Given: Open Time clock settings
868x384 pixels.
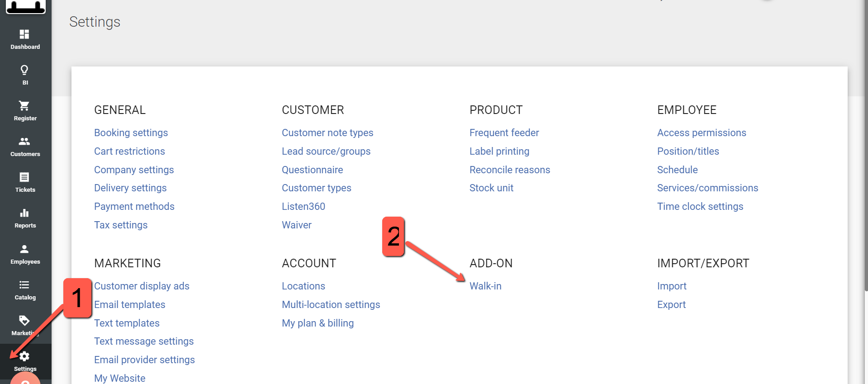Looking at the screenshot, I should coord(700,206).
